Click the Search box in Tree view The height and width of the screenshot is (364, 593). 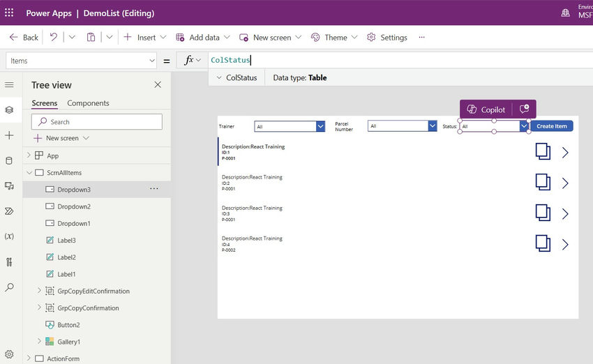97,122
